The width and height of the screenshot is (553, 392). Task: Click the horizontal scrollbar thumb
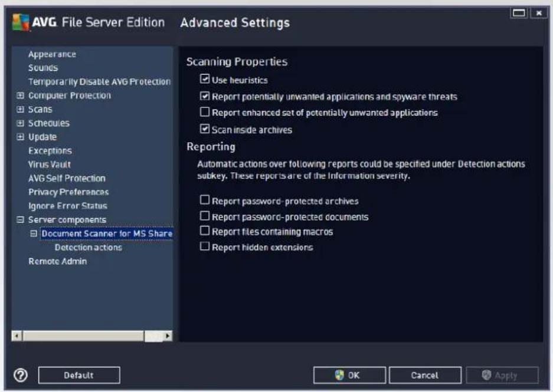(83, 335)
